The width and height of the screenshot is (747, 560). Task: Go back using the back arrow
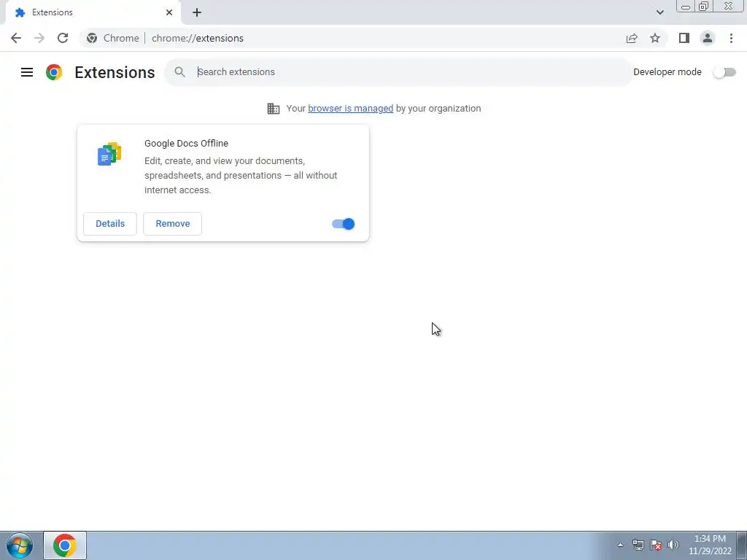16,38
